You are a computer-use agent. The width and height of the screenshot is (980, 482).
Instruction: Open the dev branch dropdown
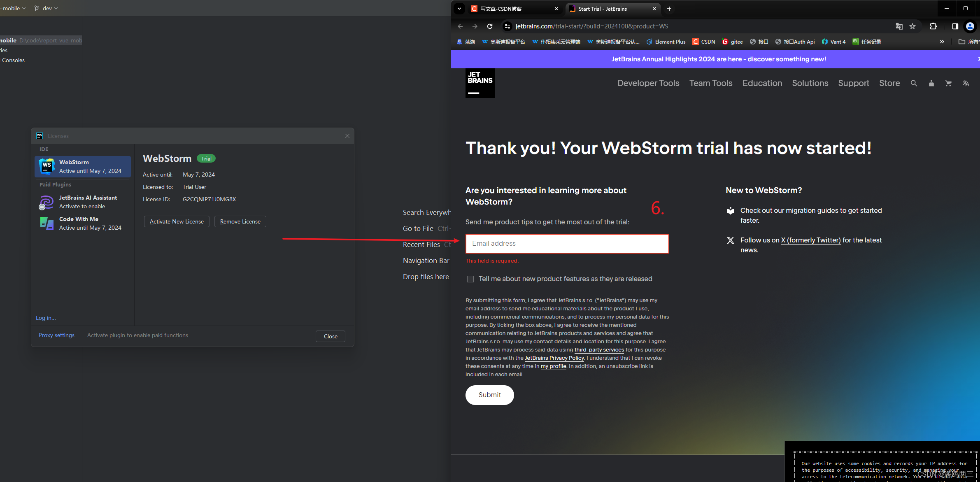point(46,8)
